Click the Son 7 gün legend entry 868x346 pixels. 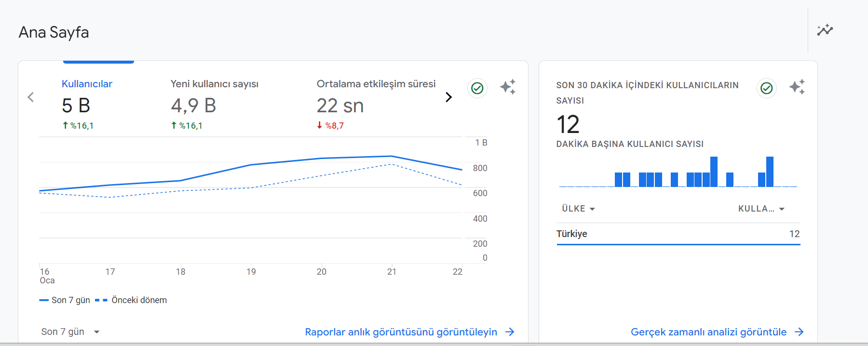(65, 300)
